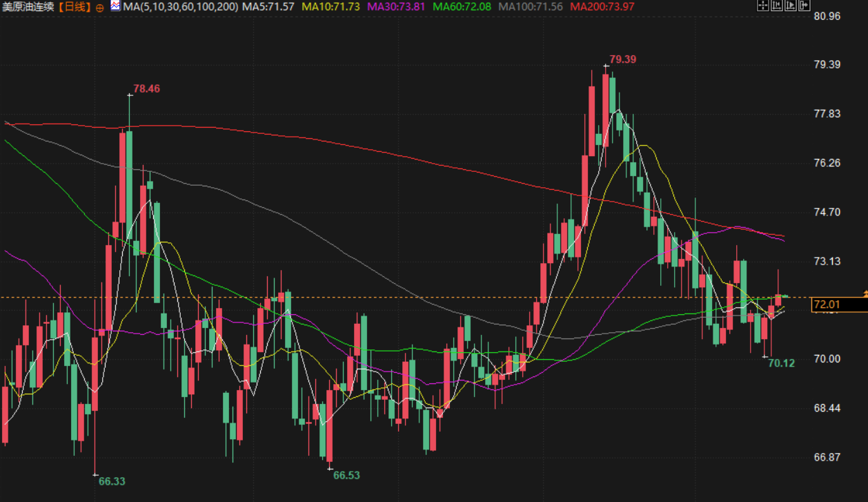Click the orange circled plus icon
Image resolution: width=868 pixels, height=502 pixels.
100,8
